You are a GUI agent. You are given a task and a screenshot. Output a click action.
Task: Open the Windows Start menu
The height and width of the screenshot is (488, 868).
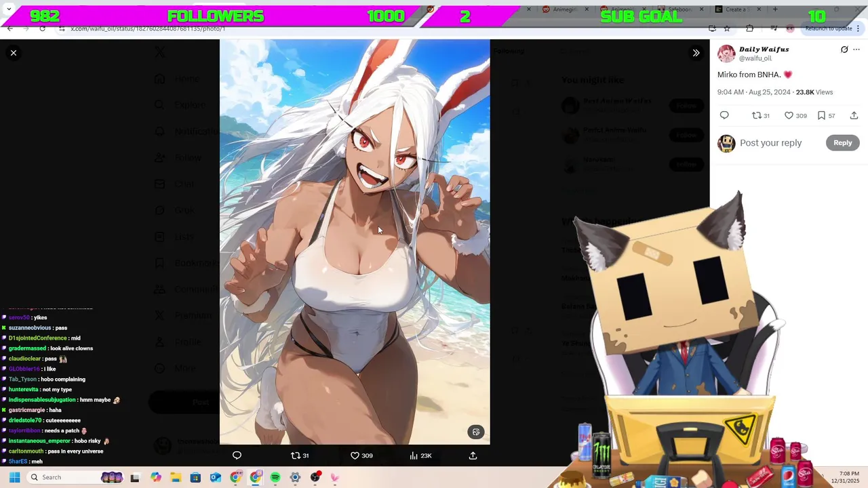pyautogui.click(x=14, y=477)
